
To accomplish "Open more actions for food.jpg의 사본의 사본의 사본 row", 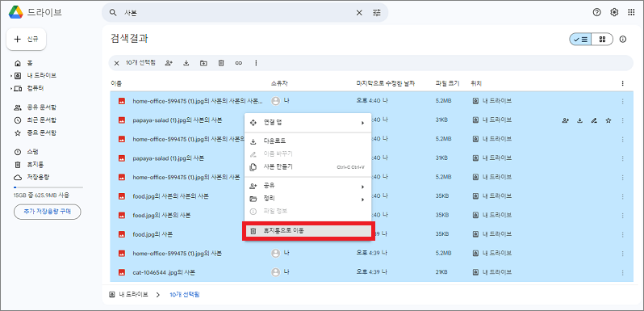I will [x=623, y=196].
